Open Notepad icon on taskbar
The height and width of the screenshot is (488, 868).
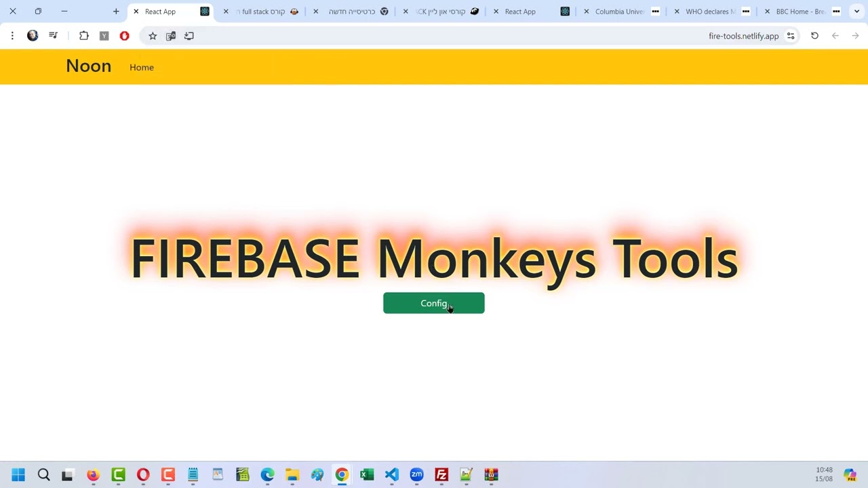[x=193, y=475]
